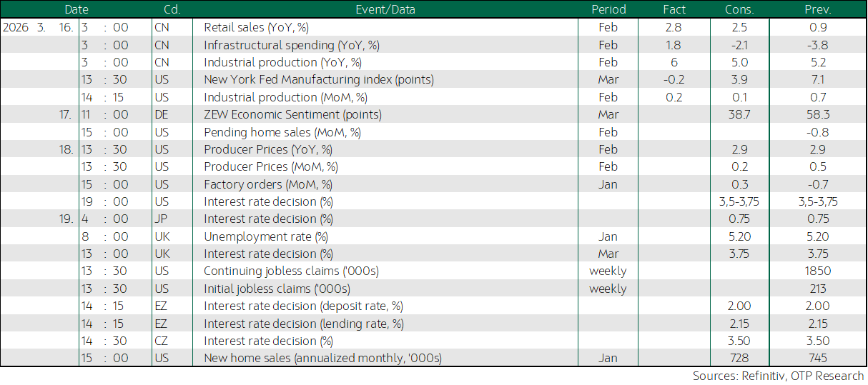Select the New home sales event

pos(322,358)
